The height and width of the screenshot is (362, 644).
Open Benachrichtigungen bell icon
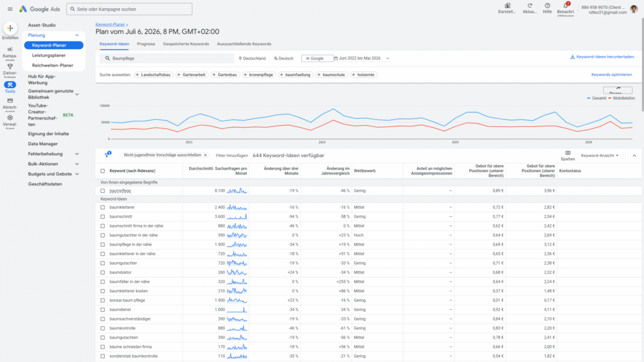coord(565,5)
